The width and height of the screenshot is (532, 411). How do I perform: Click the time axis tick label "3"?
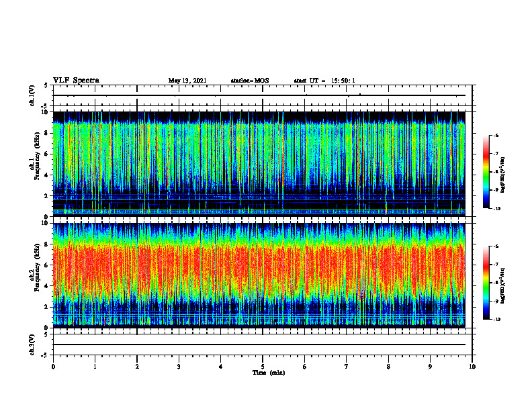coord(179,367)
